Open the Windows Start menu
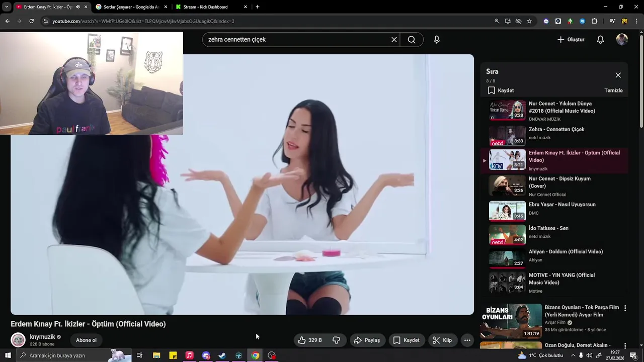 click(8, 355)
